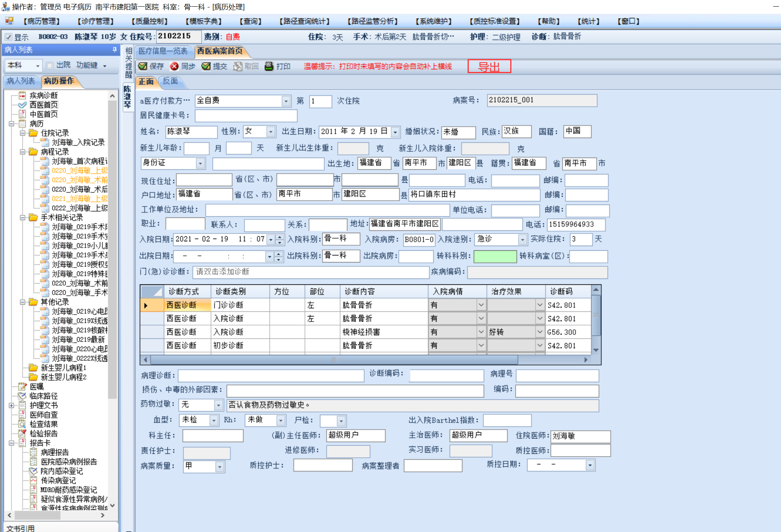Click the 居民健康卡号 input field
The height and width of the screenshot is (532, 781).
click(246, 116)
